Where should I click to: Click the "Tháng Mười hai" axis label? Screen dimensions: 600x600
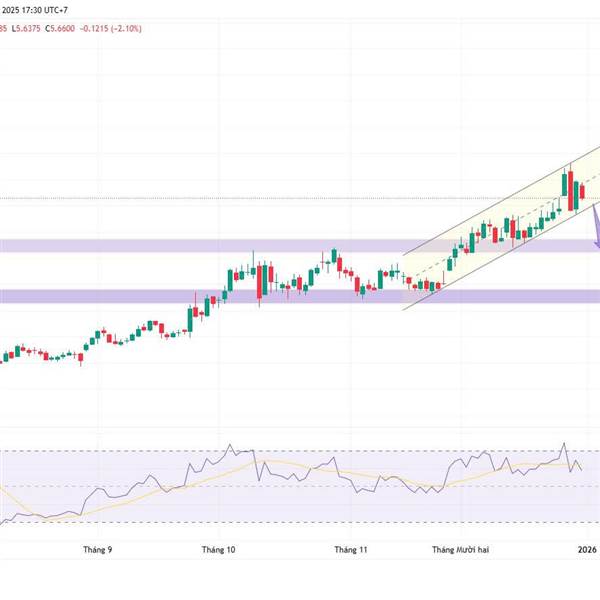pos(460,550)
